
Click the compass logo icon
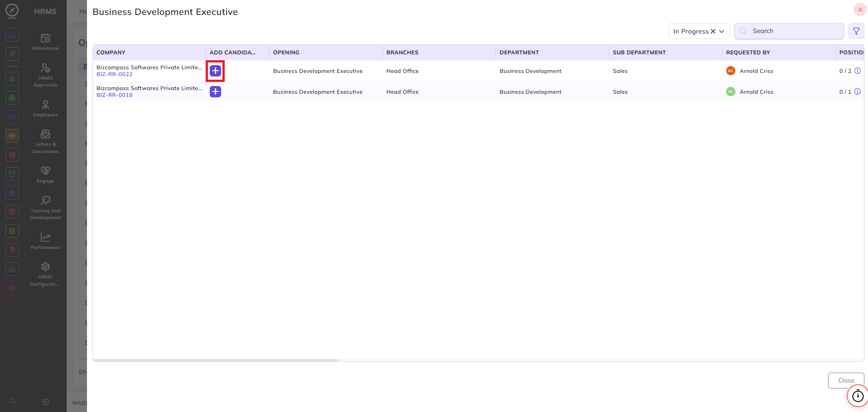click(12, 10)
